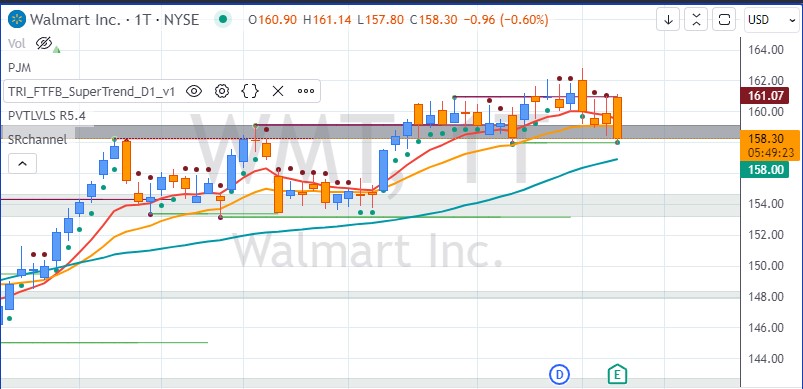Click the 152.00 price scale value

point(765,235)
